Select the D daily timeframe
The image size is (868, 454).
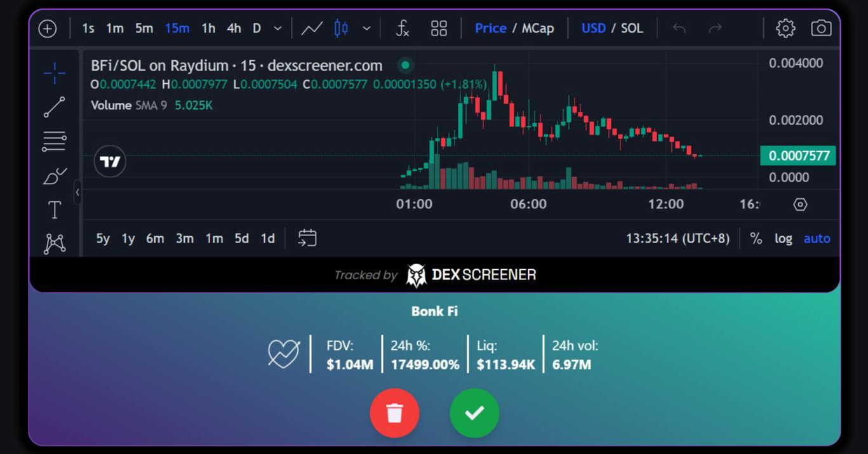pos(257,29)
